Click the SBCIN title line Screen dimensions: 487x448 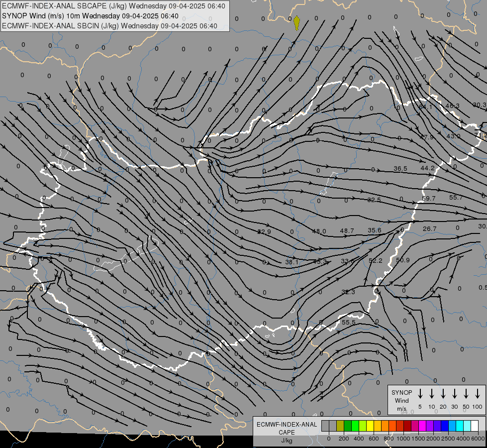109,26
